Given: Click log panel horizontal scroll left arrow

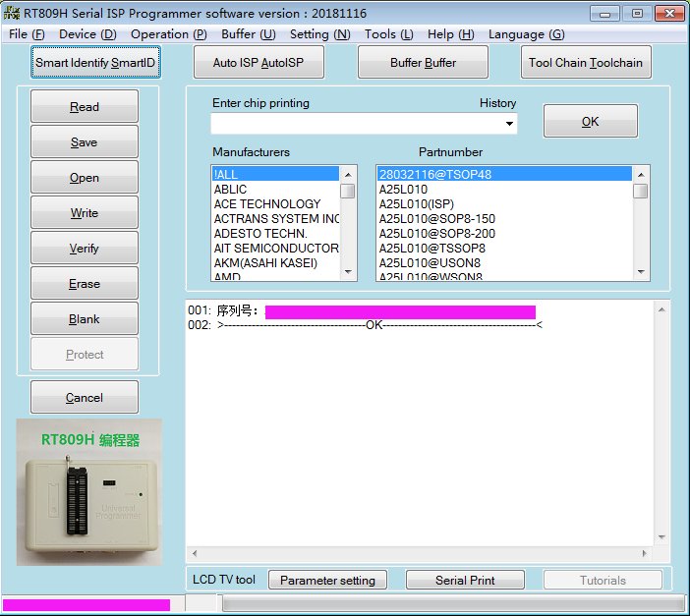Looking at the screenshot, I should coord(195,553).
